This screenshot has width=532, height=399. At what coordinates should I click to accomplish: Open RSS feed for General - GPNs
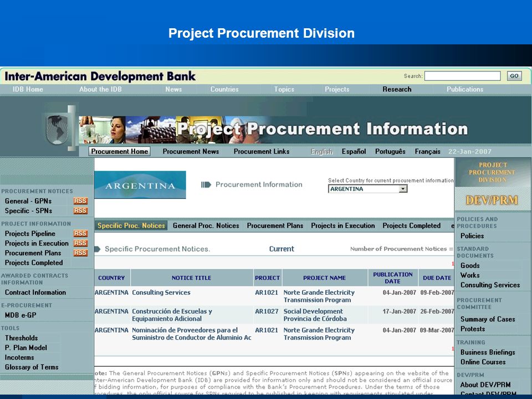coord(80,201)
